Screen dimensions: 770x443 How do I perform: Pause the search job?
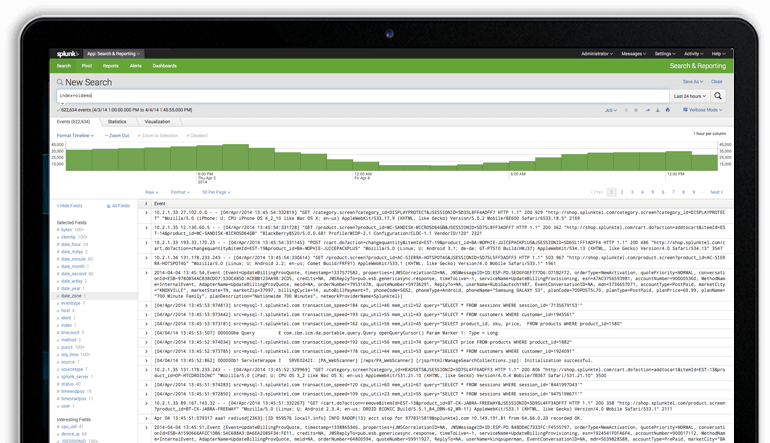626,110
